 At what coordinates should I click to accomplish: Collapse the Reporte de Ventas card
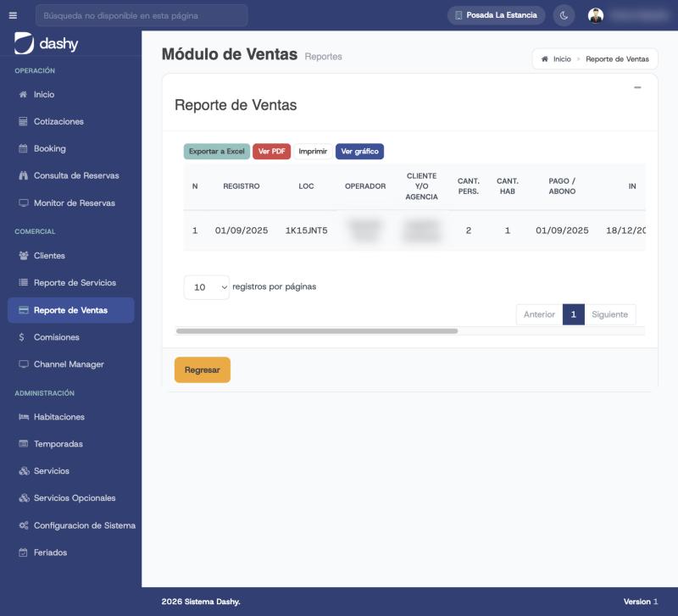637,87
